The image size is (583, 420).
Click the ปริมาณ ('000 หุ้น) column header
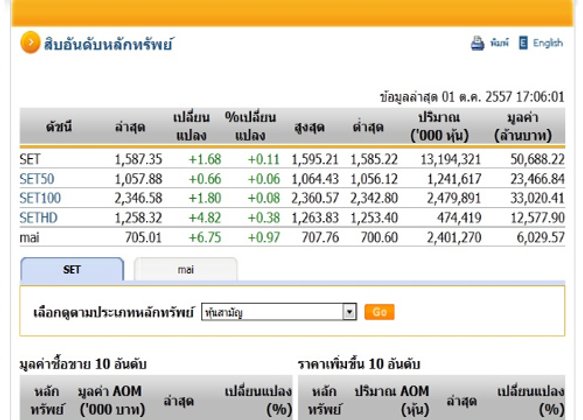pyautogui.click(x=439, y=126)
